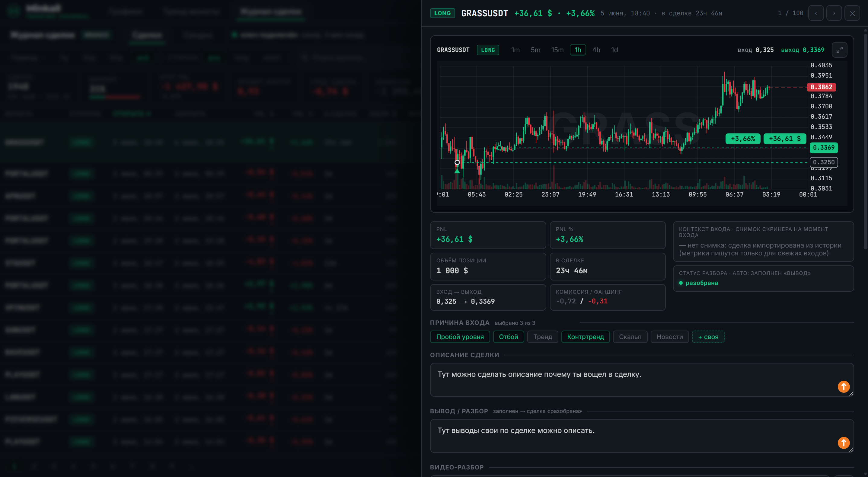Close the trade detail panel

pyautogui.click(x=852, y=13)
